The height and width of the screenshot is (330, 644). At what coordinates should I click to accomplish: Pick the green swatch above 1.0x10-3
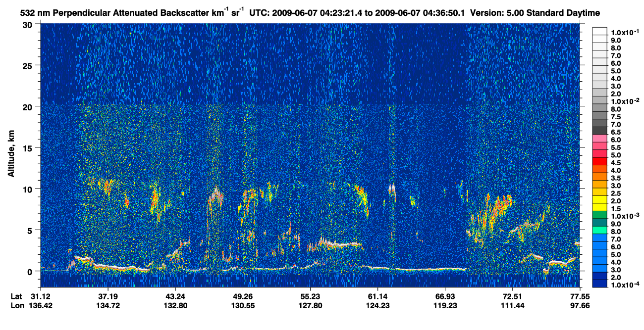tap(599, 214)
